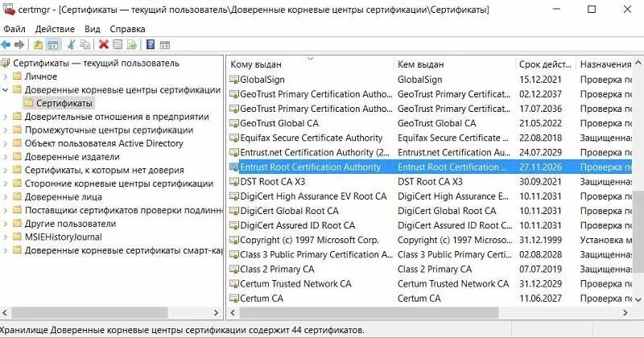Click the Copy toolbar icon
The width and height of the screenshot is (644, 338).
coord(85,45)
